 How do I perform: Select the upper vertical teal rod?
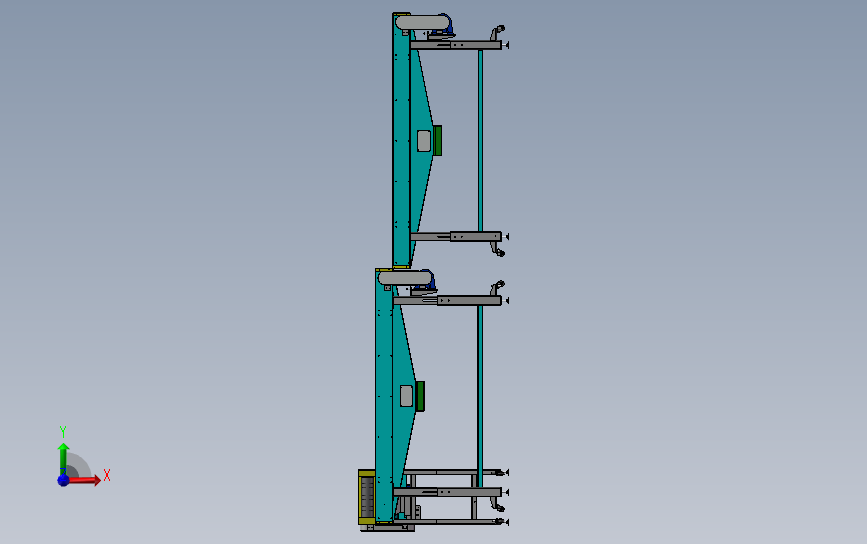[x=480, y=140]
